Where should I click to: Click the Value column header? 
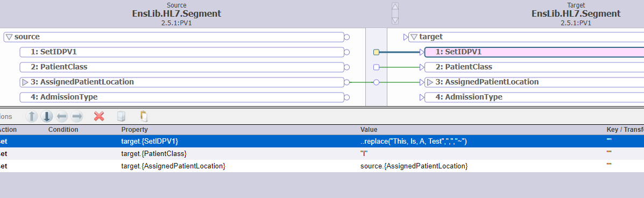pyautogui.click(x=369, y=130)
